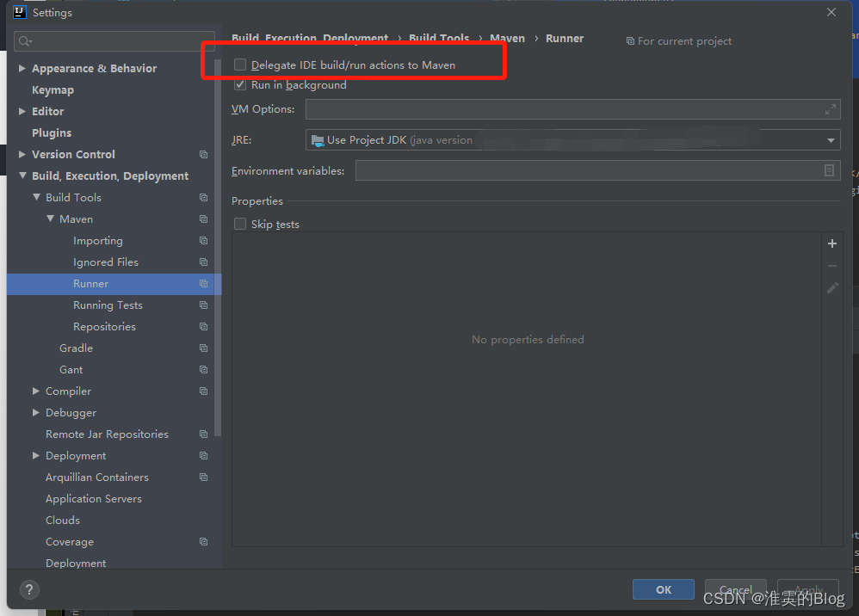Expand the Deployment node with arrow
Viewport: 859px width, 616px height.
36,456
